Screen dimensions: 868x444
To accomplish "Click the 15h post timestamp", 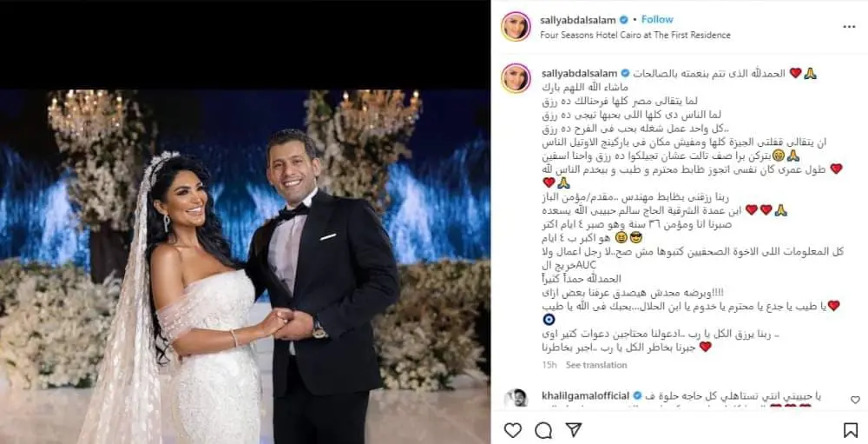I will (x=549, y=365).
